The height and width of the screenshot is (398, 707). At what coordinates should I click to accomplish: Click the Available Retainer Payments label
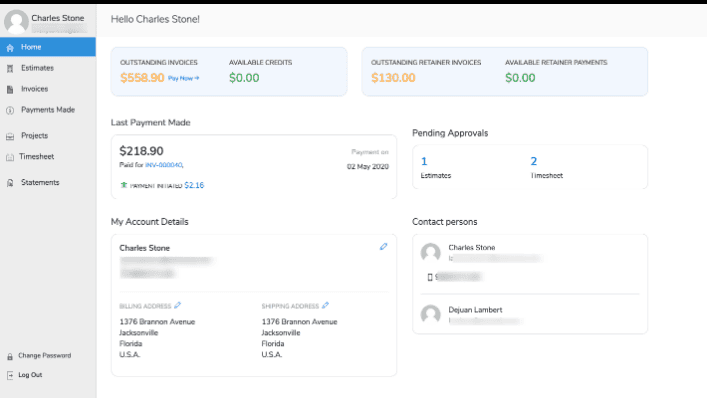[x=556, y=63]
